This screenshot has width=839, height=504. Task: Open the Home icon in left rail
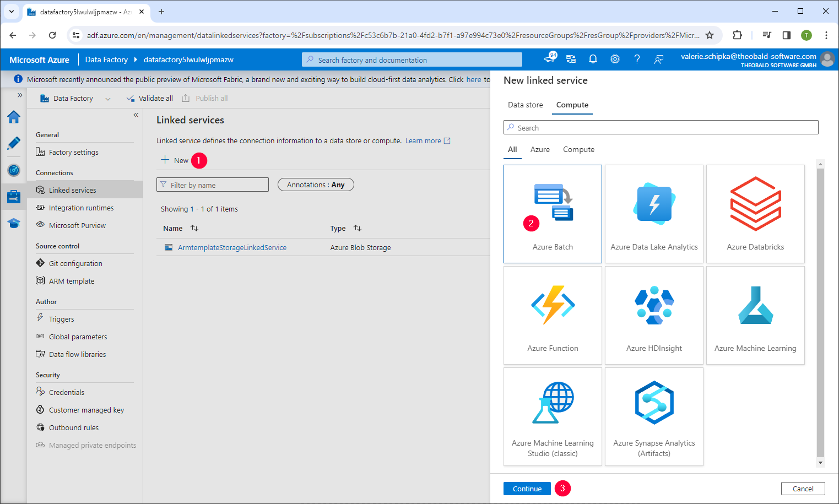pyautogui.click(x=14, y=117)
